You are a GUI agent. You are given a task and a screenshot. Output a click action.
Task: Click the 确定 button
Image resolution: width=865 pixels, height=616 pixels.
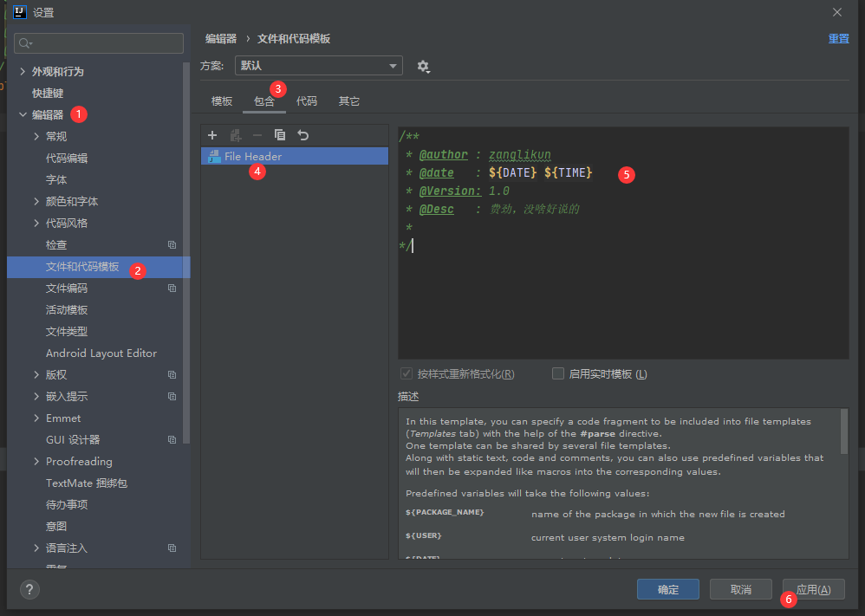coord(667,589)
